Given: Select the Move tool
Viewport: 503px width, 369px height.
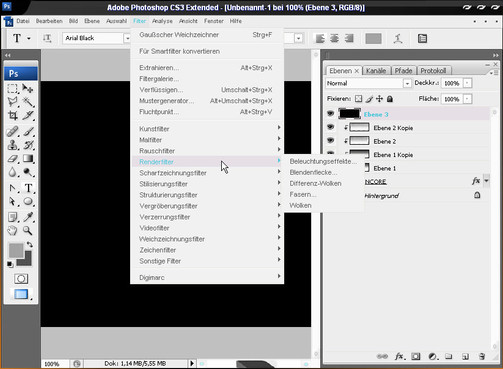Looking at the screenshot, I should (28, 89).
